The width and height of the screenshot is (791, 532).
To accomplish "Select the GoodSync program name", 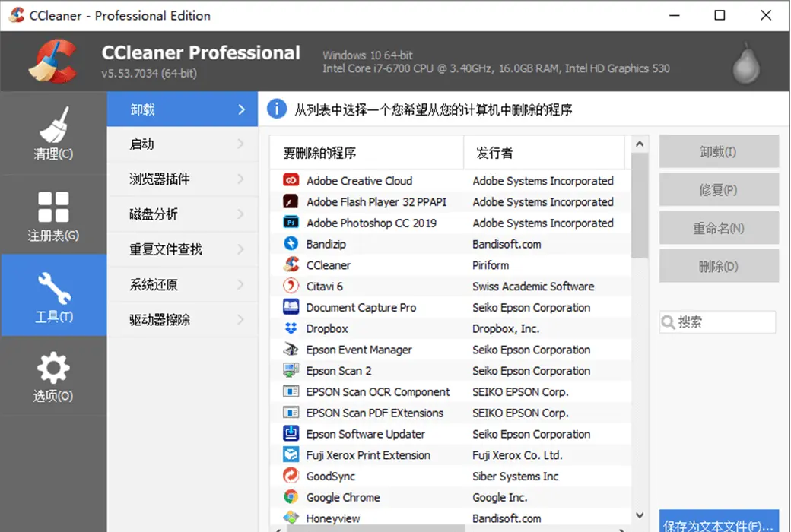I will pos(330,477).
